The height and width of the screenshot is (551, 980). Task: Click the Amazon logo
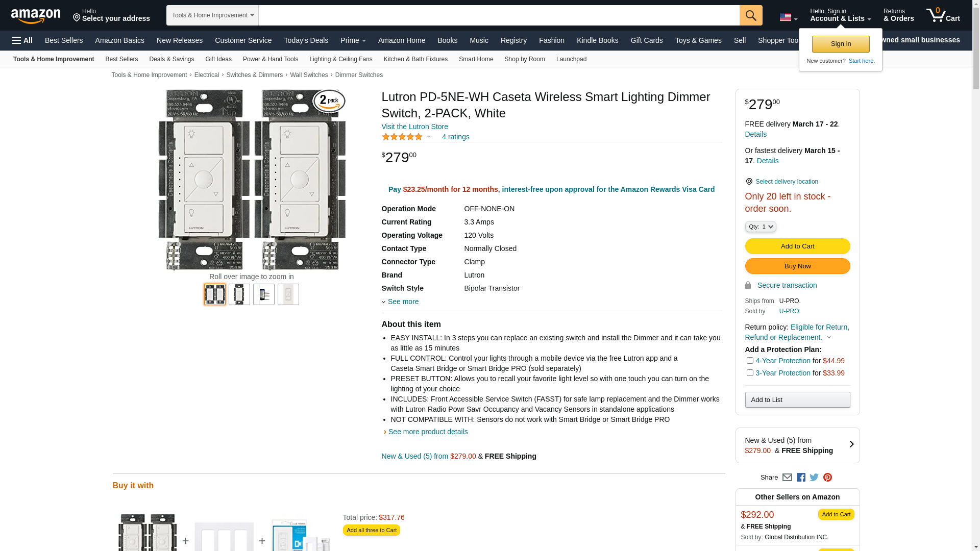36,16
